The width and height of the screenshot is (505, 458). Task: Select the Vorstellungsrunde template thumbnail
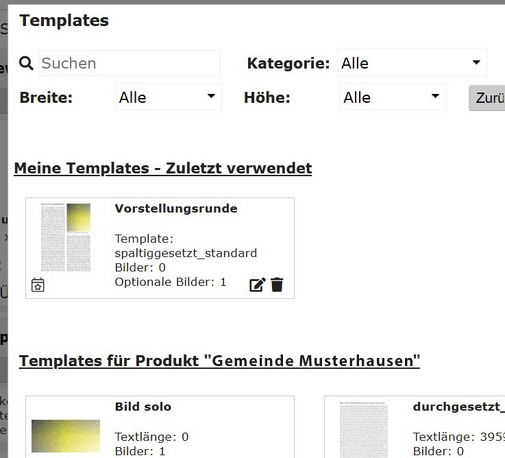pyautogui.click(x=66, y=237)
